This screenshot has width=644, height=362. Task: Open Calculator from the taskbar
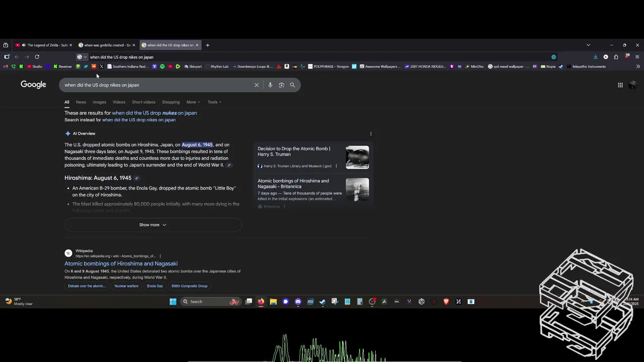(360, 302)
